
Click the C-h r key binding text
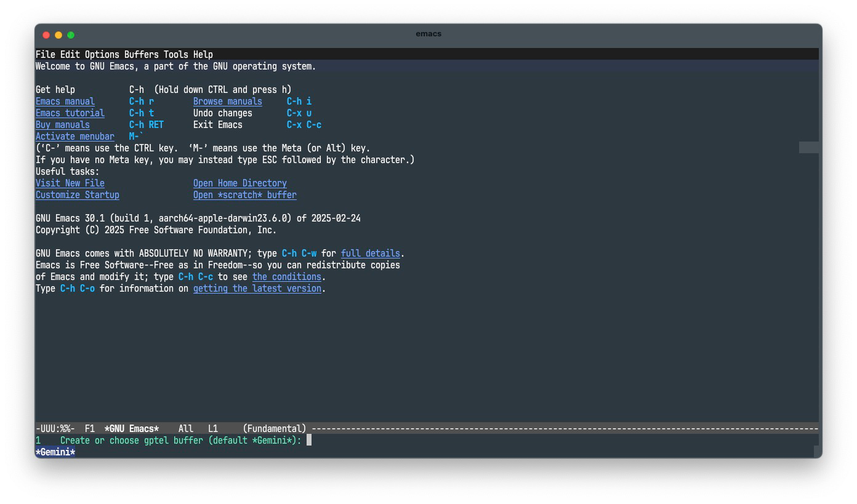point(142,102)
